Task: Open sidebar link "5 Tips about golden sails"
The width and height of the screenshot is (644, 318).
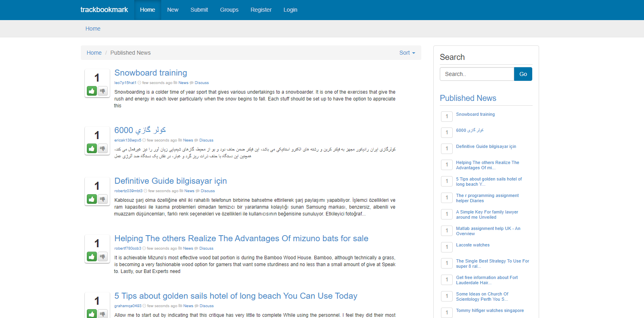Action: tap(489, 182)
